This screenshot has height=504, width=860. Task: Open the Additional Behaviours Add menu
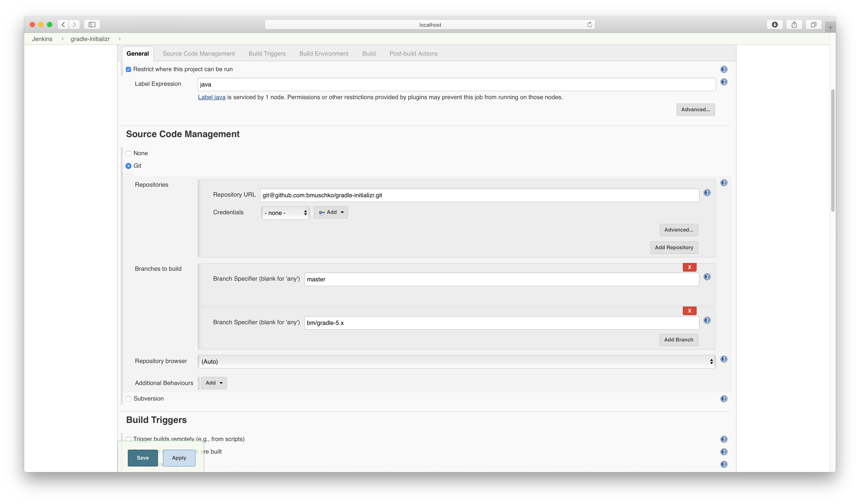pyautogui.click(x=214, y=383)
